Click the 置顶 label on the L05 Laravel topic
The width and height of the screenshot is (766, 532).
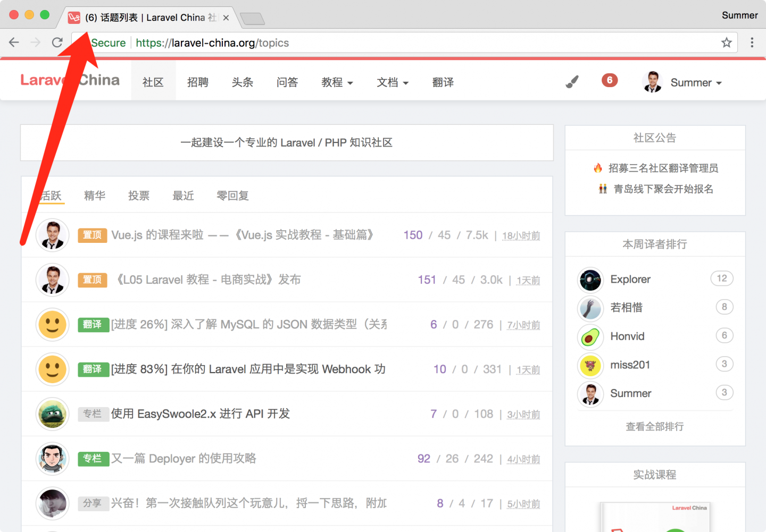[93, 280]
